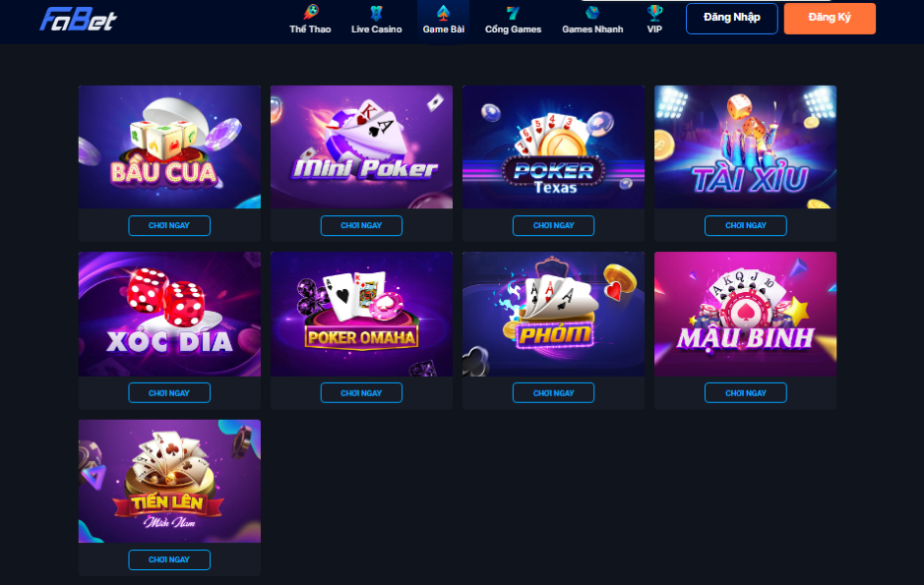Click the Thể Thao soccer ball icon
This screenshot has height=585, width=924.
coord(311,12)
